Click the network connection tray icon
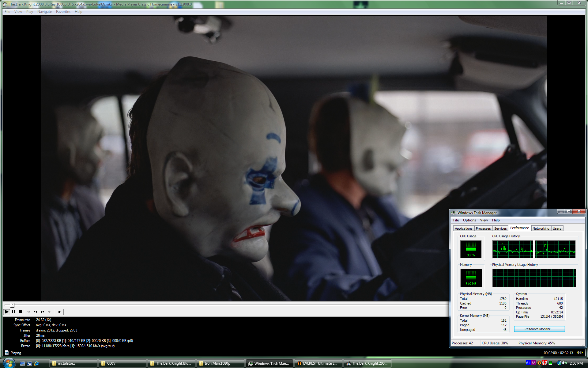 (559, 363)
